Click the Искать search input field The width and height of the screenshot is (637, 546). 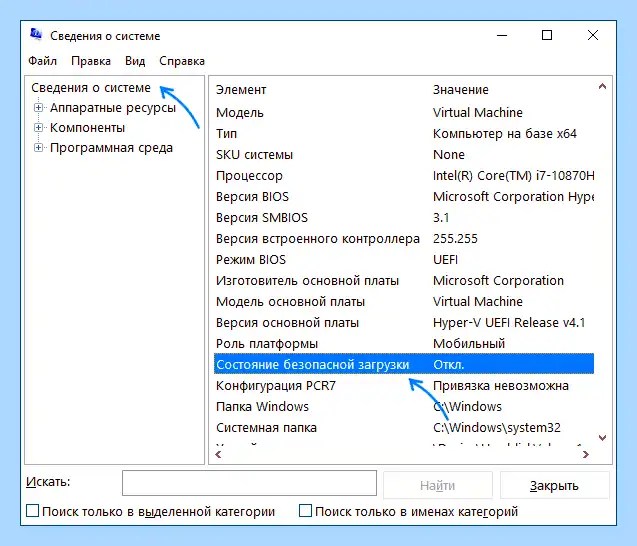point(249,483)
